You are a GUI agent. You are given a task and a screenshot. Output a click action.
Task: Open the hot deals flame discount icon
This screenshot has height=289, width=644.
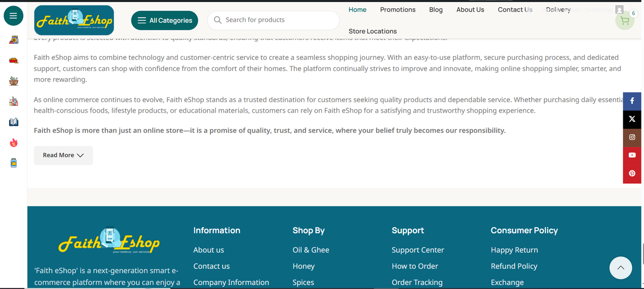click(x=14, y=142)
